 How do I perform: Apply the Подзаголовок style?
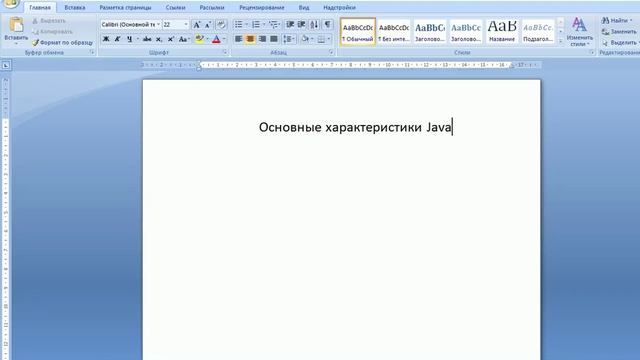[x=538, y=31]
